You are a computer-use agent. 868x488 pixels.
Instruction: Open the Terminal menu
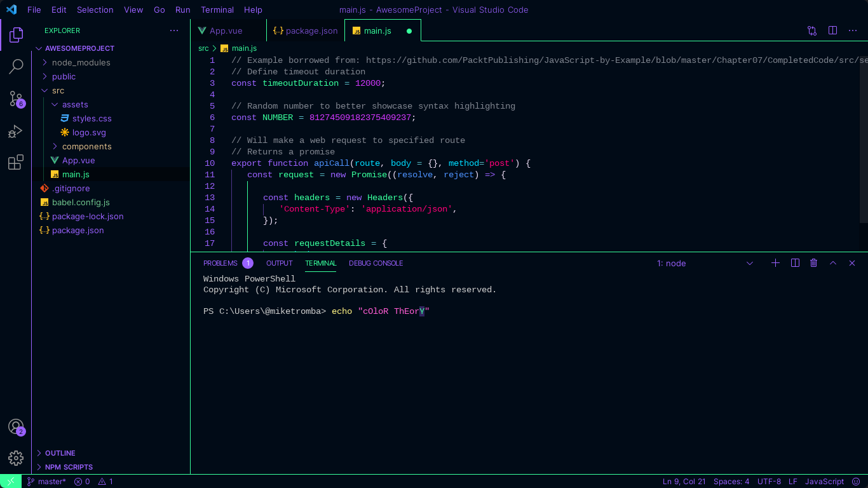coord(217,10)
